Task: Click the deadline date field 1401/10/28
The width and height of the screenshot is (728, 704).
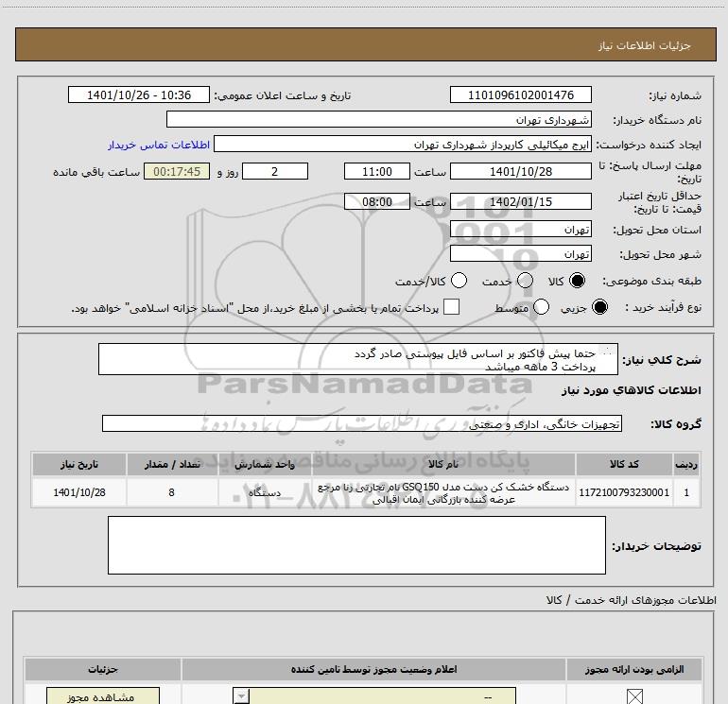Action: click(x=520, y=171)
